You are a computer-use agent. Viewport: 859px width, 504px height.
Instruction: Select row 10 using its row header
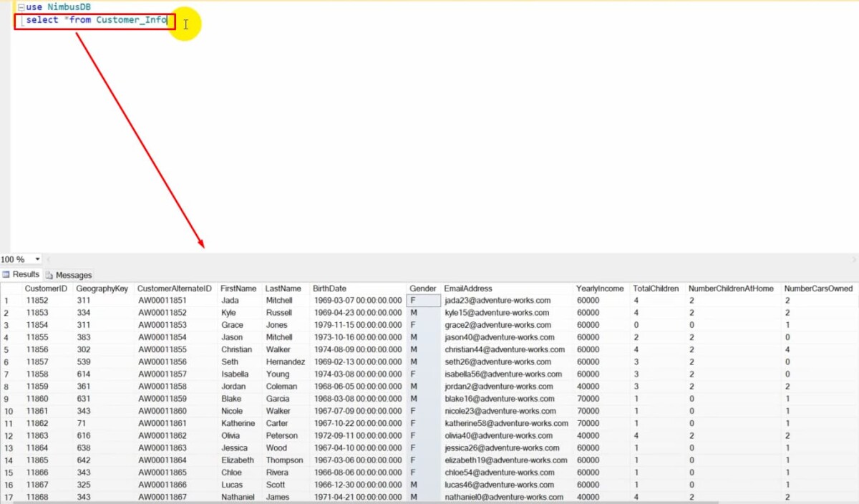click(x=10, y=411)
